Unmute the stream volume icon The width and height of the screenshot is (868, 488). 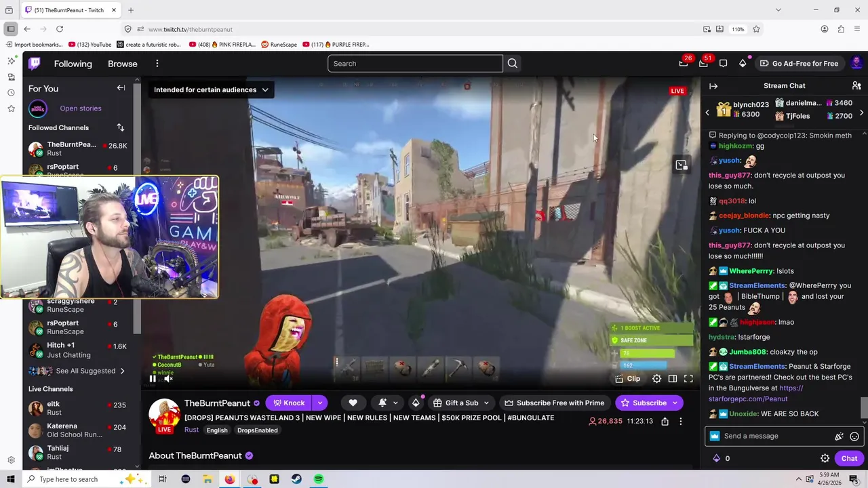pos(169,379)
